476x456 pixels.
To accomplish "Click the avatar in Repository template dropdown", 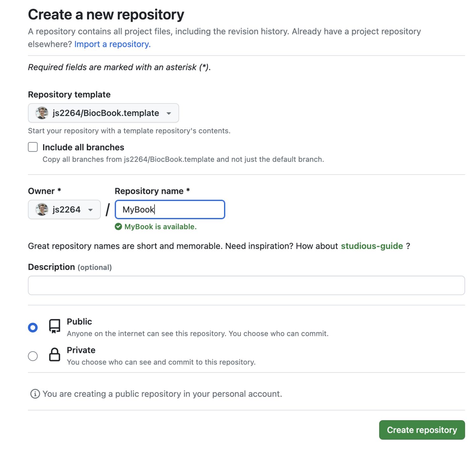I will click(x=42, y=113).
